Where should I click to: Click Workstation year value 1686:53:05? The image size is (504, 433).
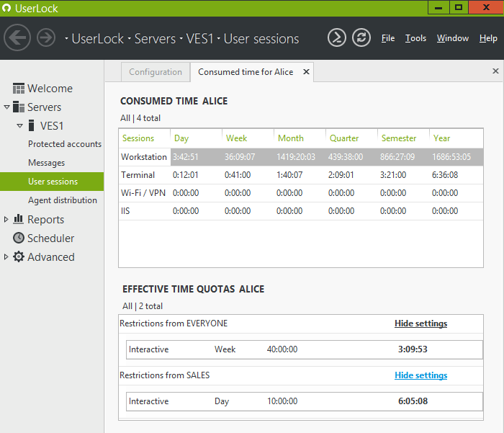451,157
